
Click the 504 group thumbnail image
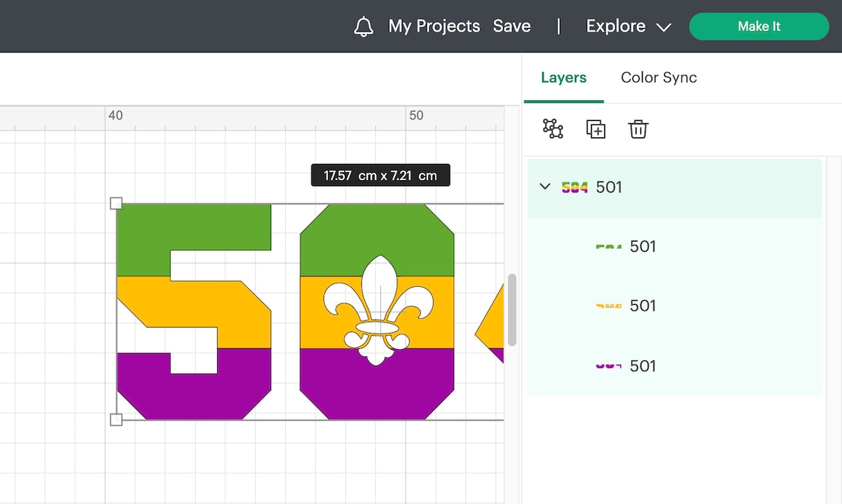point(574,187)
